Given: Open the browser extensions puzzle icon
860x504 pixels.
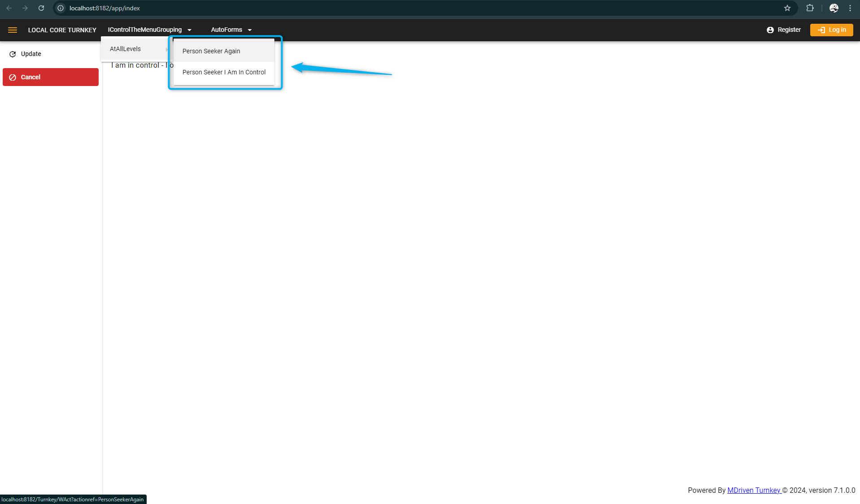Looking at the screenshot, I should [810, 8].
